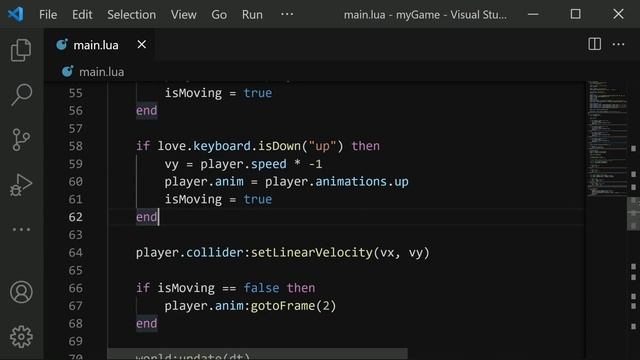The image size is (640, 360).
Task: Click line number 64 in the gutter
Action: [x=76, y=253]
